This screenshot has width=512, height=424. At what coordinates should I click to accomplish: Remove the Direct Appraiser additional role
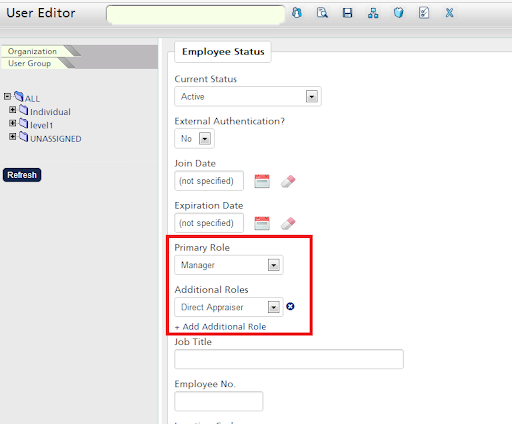(290, 306)
